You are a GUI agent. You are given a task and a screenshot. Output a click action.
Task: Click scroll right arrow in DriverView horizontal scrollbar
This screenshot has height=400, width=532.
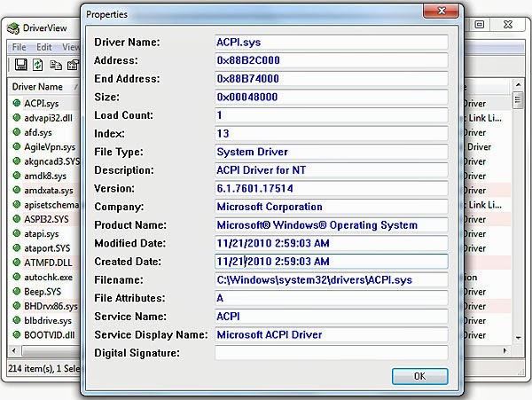pyautogui.click(x=505, y=350)
